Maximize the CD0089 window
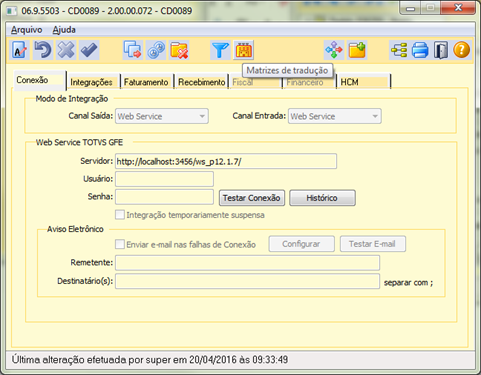The width and height of the screenshot is (481, 375). [430, 8]
